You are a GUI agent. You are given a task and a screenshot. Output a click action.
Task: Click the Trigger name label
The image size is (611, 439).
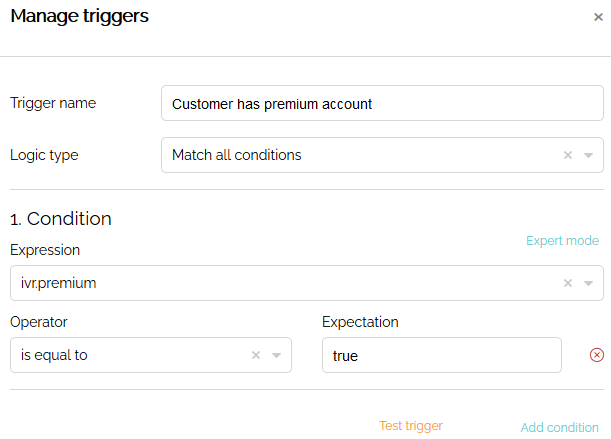[53, 103]
